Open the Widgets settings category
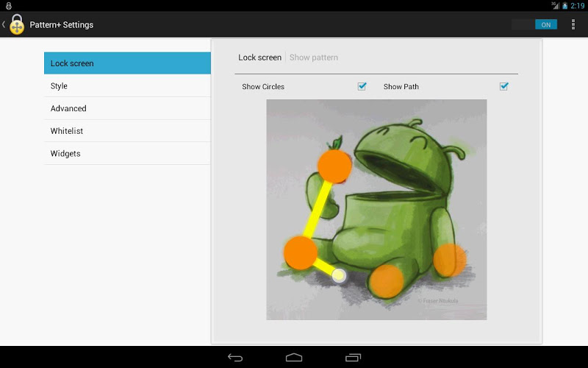The height and width of the screenshot is (368, 588). pyautogui.click(x=127, y=153)
